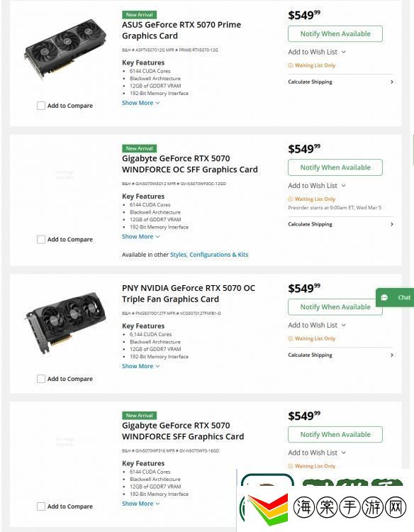Image resolution: width=414 pixels, height=532 pixels.
Task: Check Add to Compare for PNY Triple Fan card
Action: coord(41,379)
